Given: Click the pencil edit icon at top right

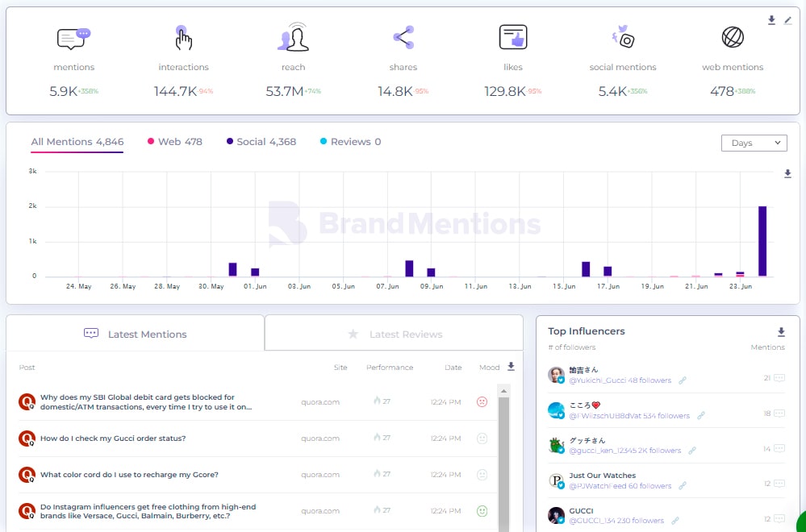Looking at the screenshot, I should 788,20.
